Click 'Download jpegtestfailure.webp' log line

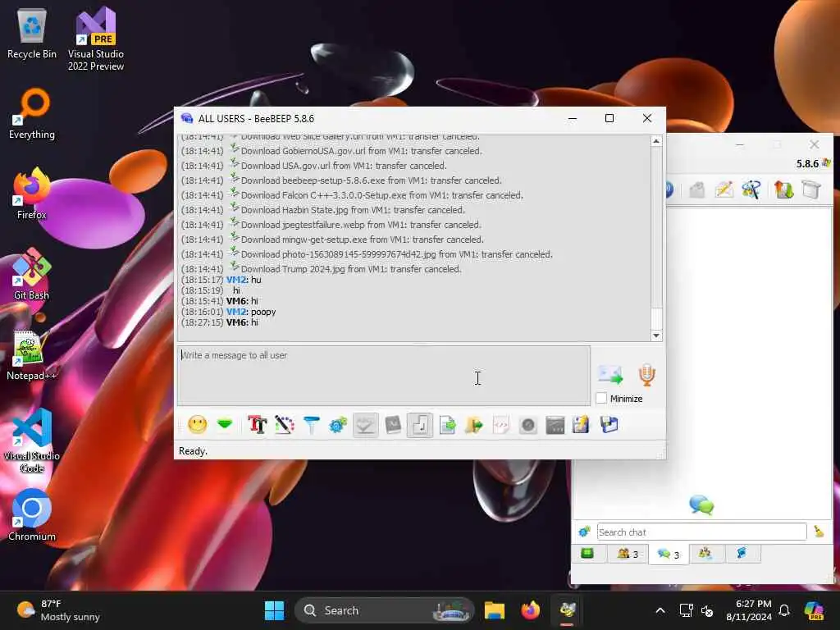click(361, 225)
